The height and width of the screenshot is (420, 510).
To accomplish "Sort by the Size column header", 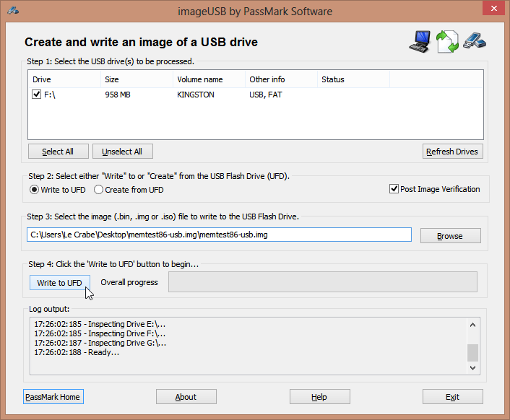I will 137,79.
